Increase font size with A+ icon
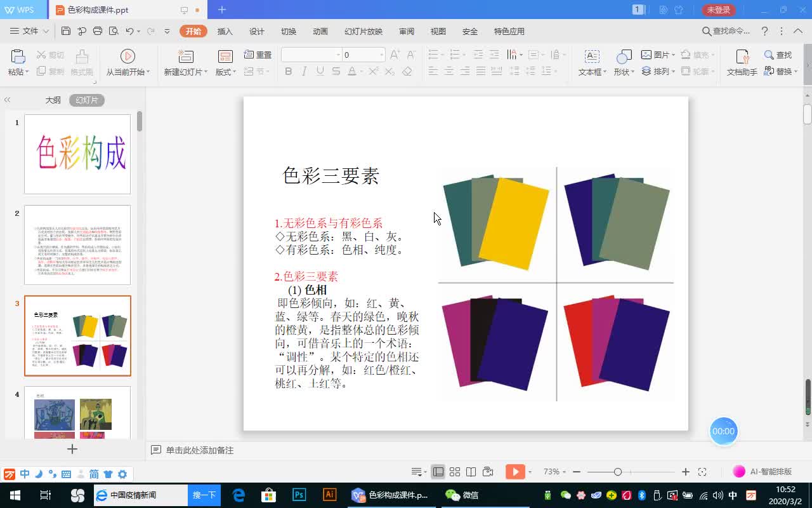Viewport: 812px width, 508px height. point(395,55)
